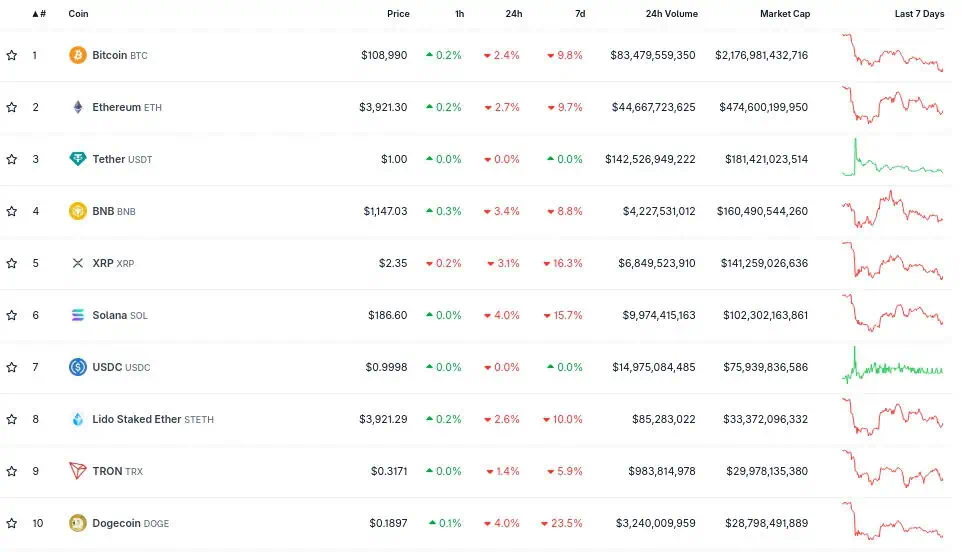
Task: Open Tether's green 7-day sparkline chart
Action: (x=893, y=159)
